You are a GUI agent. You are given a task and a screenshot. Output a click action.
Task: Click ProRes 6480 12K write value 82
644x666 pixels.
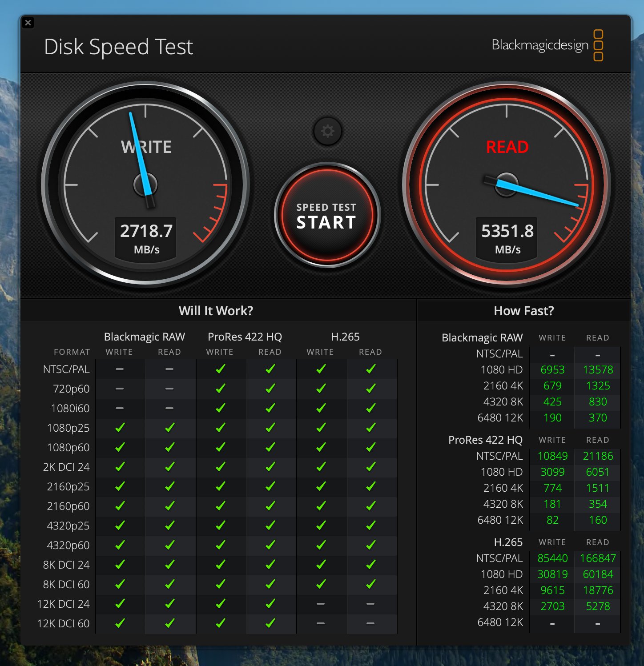552,520
